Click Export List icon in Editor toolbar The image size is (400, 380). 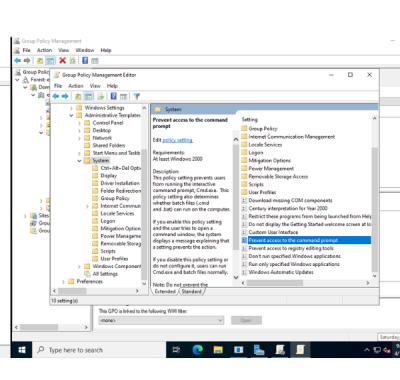[x=101, y=96]
